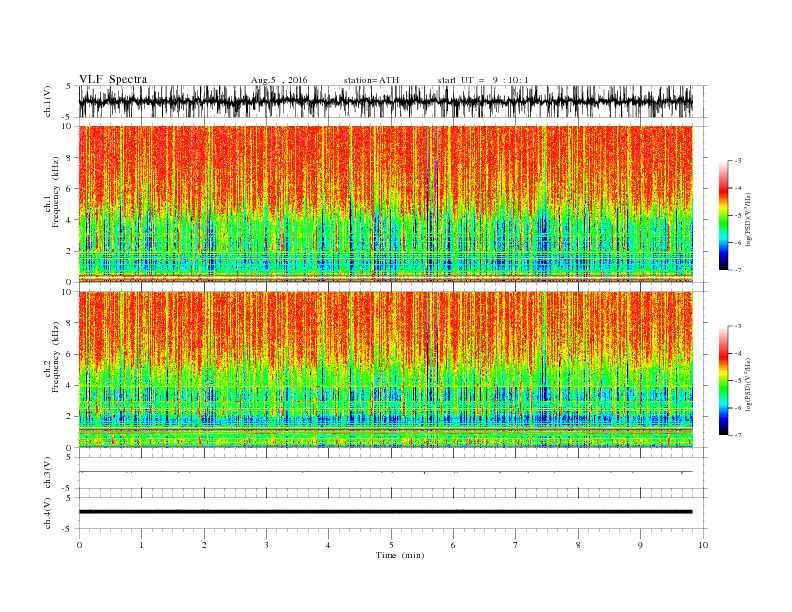Click the '-7' value on the ch.2 colorbar

pos(737,435)
